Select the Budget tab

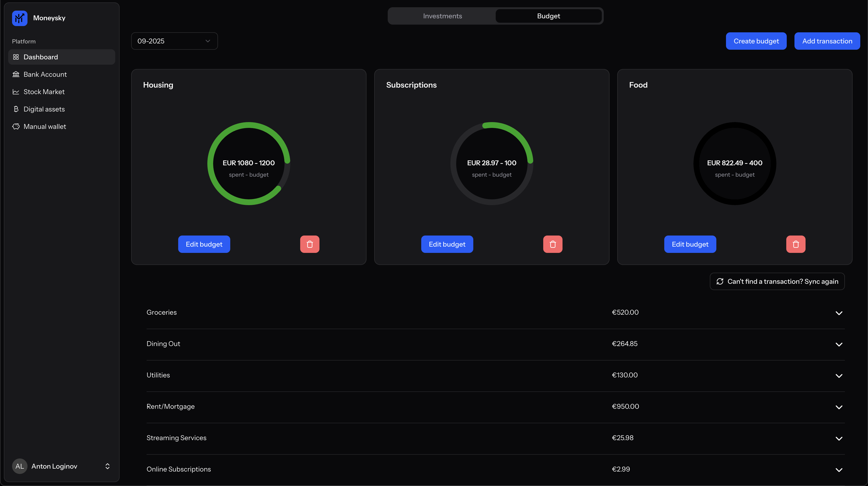coord(548,16)
